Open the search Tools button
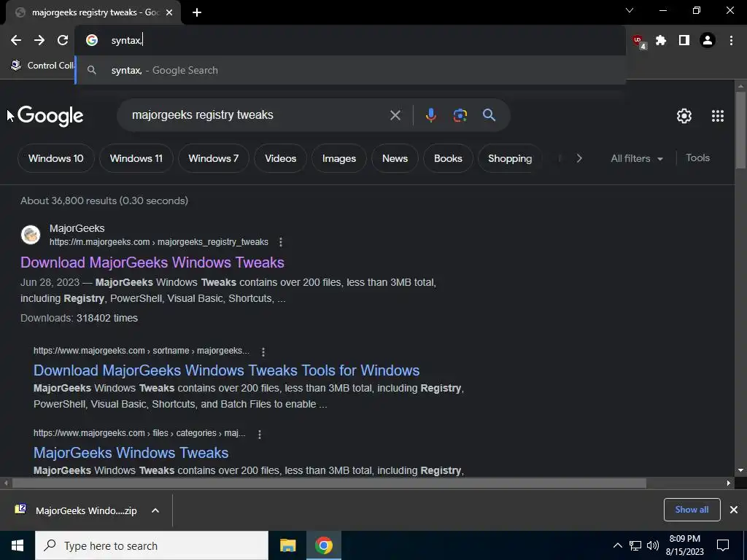The height and width of the screenshot is (560, 747). [697, 158]
